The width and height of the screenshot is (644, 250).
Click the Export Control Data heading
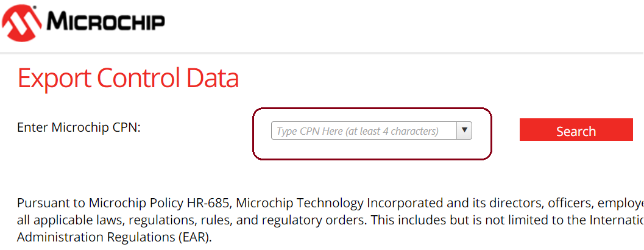click(x=128, y=78)
